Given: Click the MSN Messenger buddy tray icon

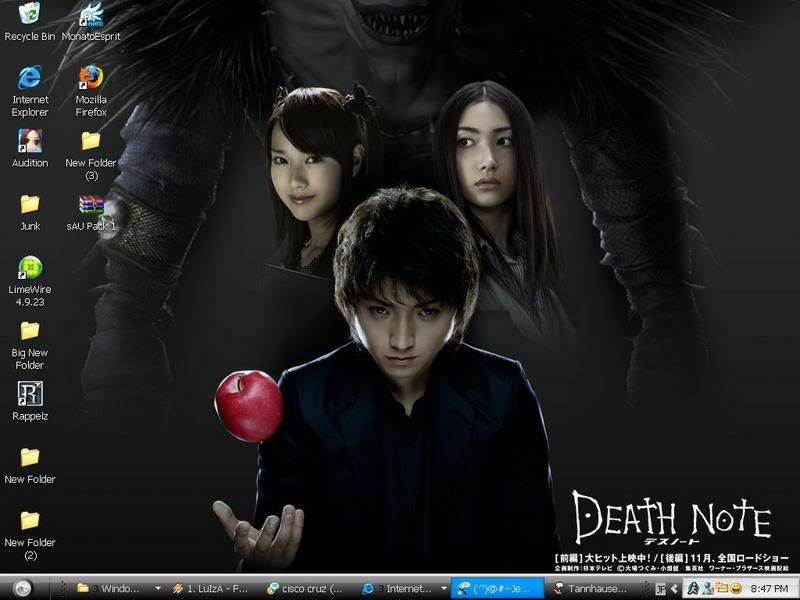Looking at the screenshot, I should (x=708, y=589).
